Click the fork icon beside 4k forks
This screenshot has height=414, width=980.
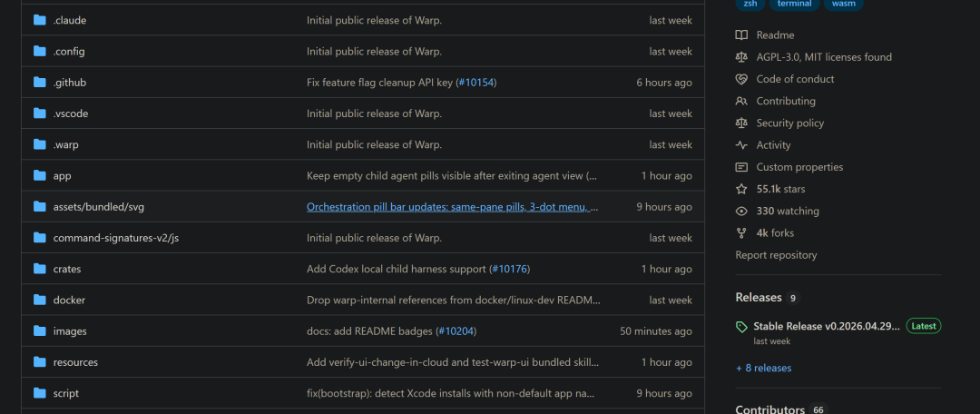(x=741, y=233)
